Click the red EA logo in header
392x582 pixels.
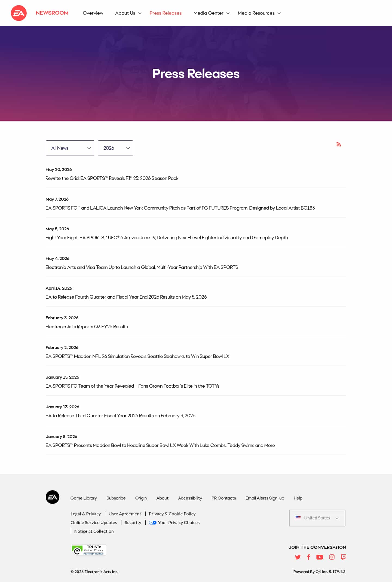[x=19, y=13]
